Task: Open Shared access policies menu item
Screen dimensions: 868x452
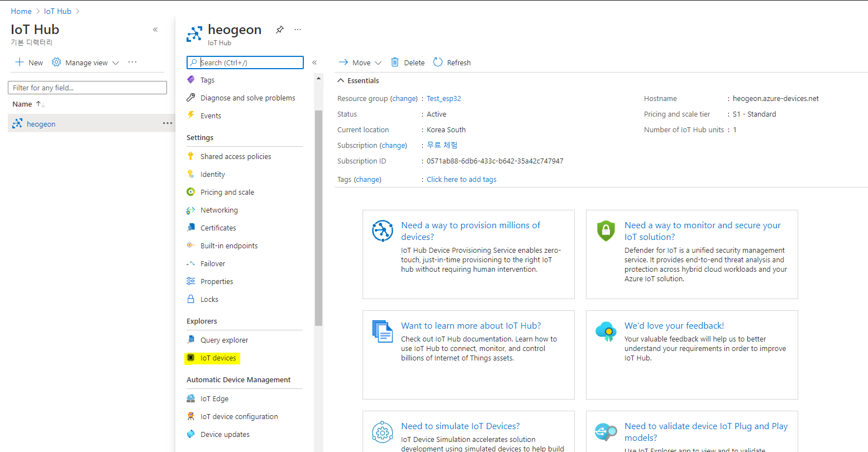Action: [236, 156]
